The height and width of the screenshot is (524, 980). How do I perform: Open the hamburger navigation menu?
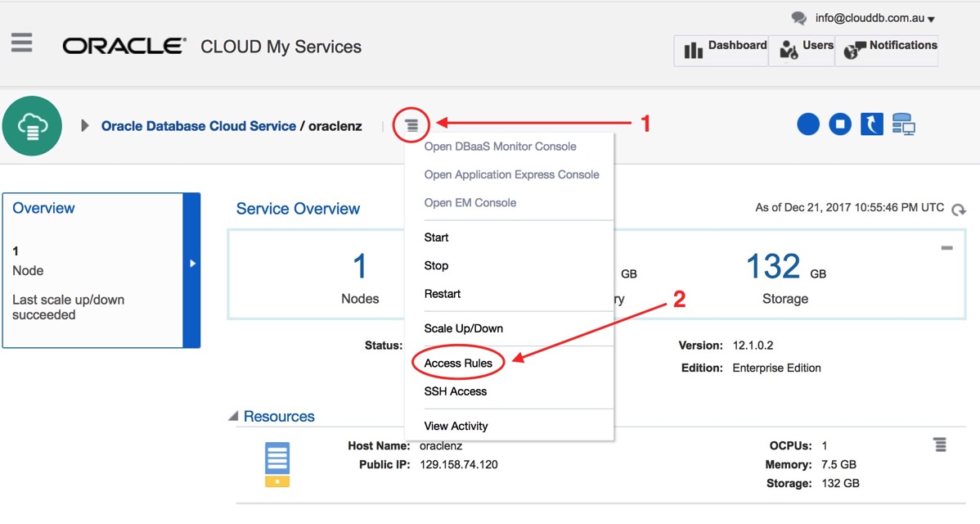(22, 43)
